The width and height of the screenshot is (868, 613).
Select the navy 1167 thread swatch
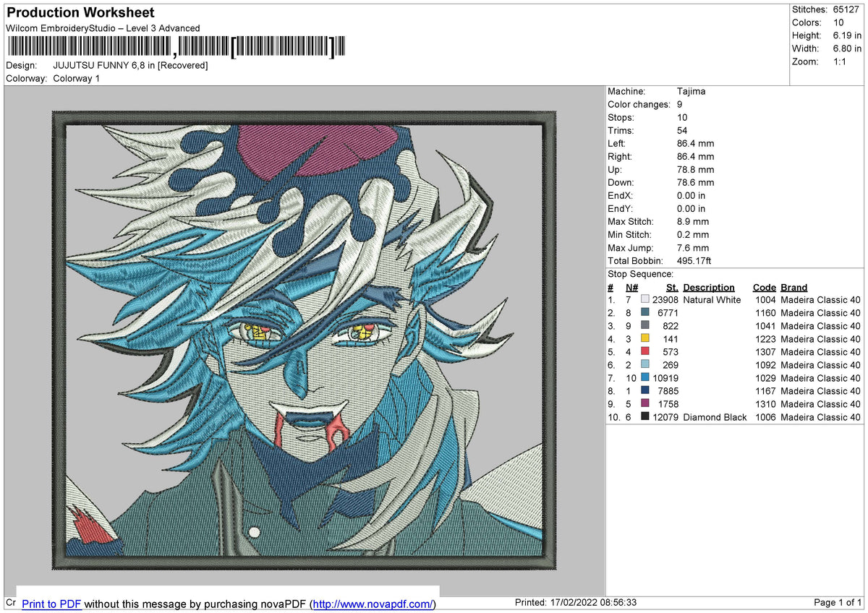[645, 391]
